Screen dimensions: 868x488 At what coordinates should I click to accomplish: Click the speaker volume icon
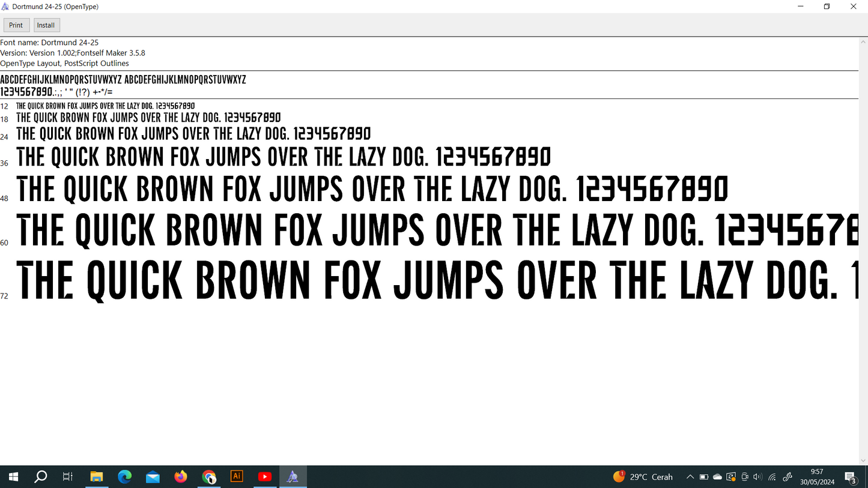[x=757, y=477]
